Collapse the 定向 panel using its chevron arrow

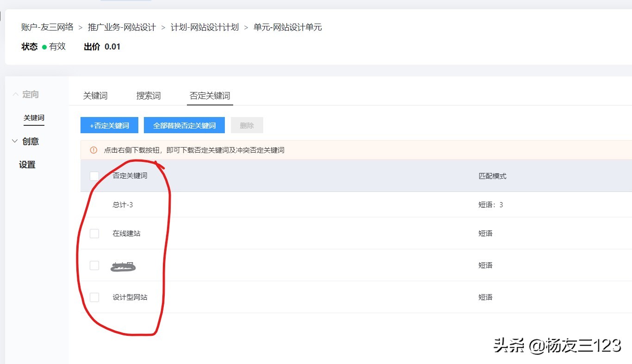coord(15,94)
